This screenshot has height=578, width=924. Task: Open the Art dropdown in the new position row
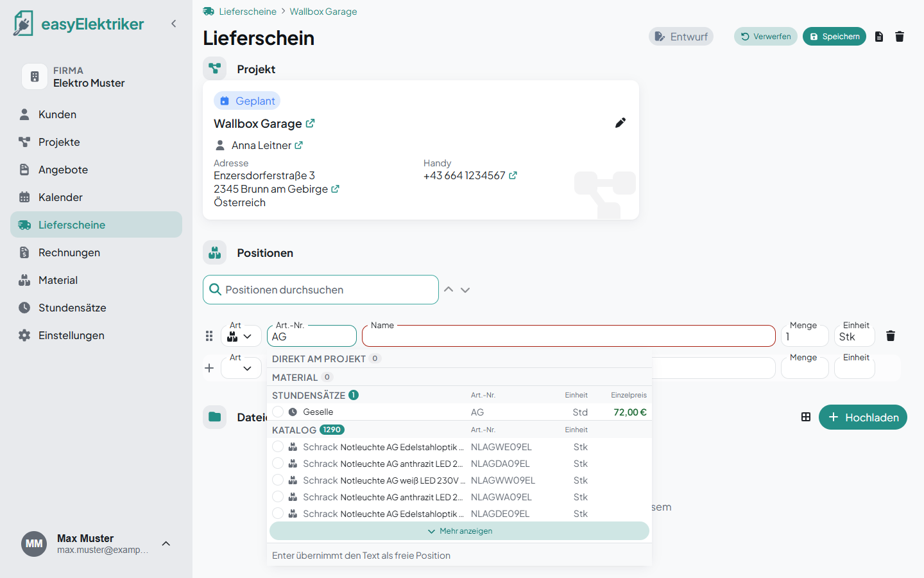(x=241, y=368)
